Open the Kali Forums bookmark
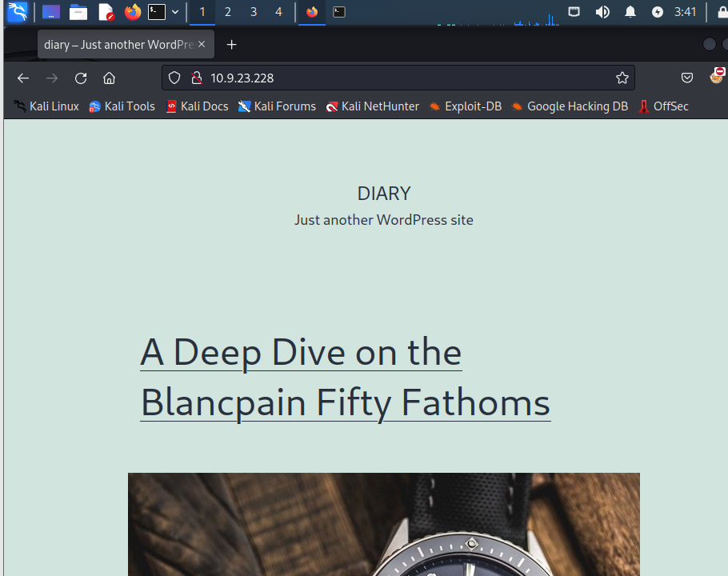Viewport: 728px width, 576px height. coord(277,106)
